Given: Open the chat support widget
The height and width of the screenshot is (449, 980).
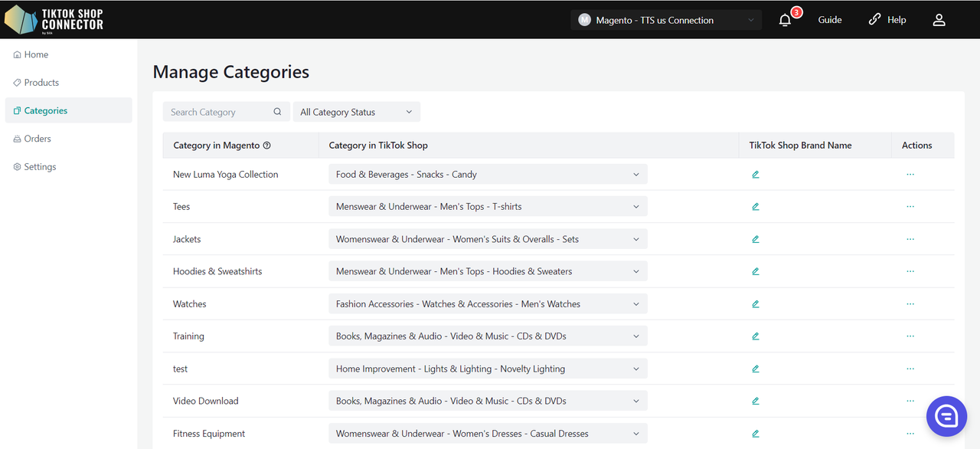Looking at the screenshot, I should [946, 416].
